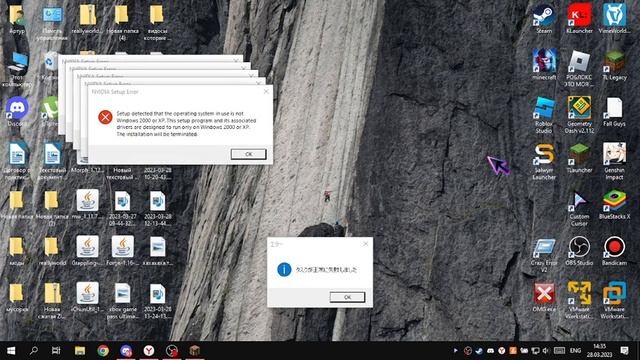Open taskbar search magnifier

34,350
